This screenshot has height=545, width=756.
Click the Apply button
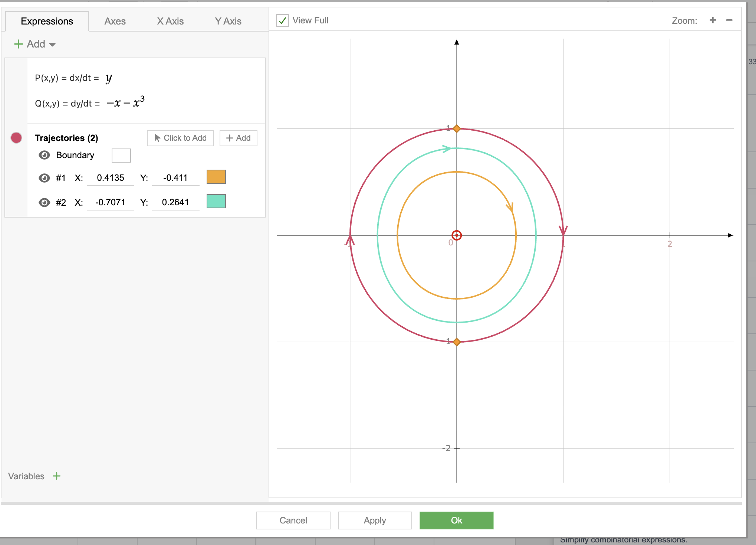click(x=375, y=520)
